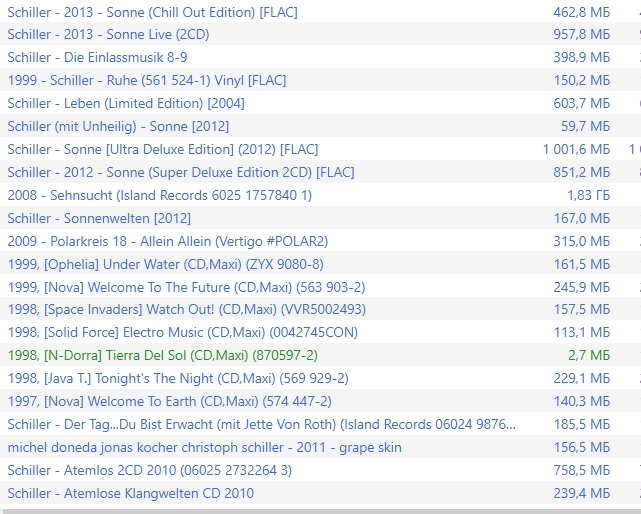Click the green 2,7 МБ size cell
Screen dimensions: 641x514
coord(589,355)
